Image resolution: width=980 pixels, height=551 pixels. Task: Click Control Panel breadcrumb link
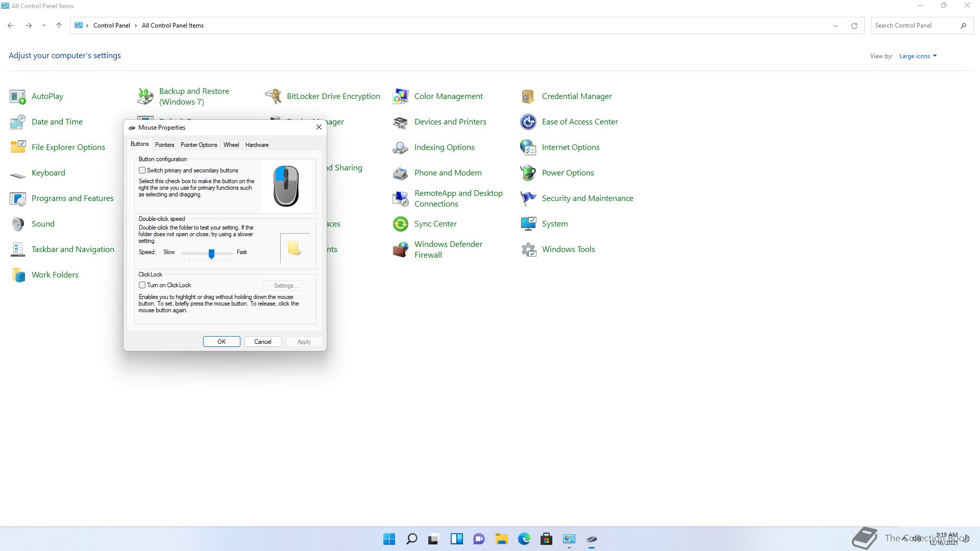[111, 26]
